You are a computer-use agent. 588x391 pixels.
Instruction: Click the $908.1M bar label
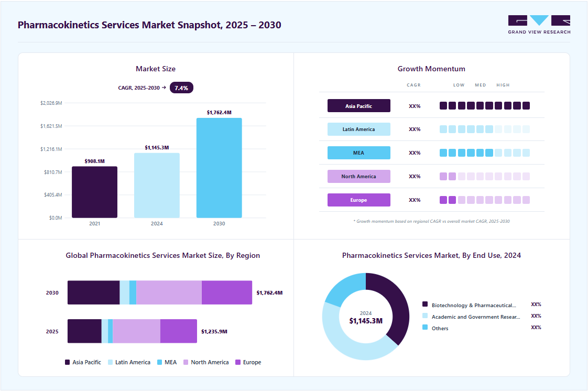pyautogui.click(x=94, y=161)
